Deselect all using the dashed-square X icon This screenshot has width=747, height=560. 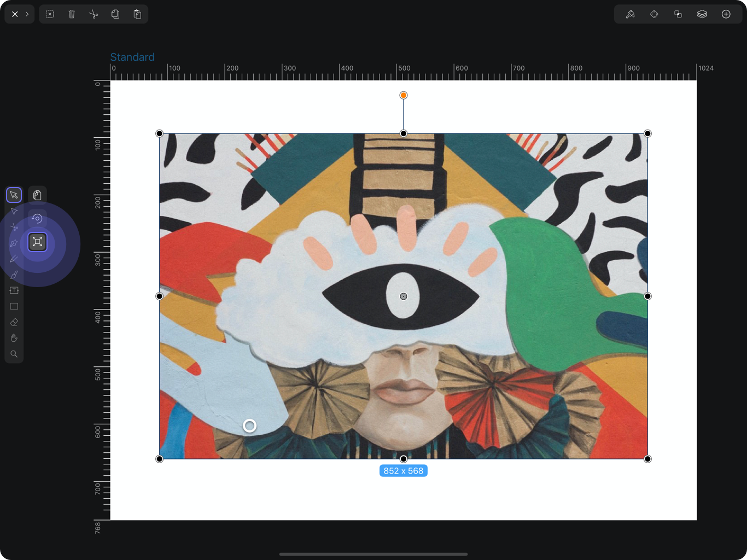pyautogui.click(x=50, y=14)
